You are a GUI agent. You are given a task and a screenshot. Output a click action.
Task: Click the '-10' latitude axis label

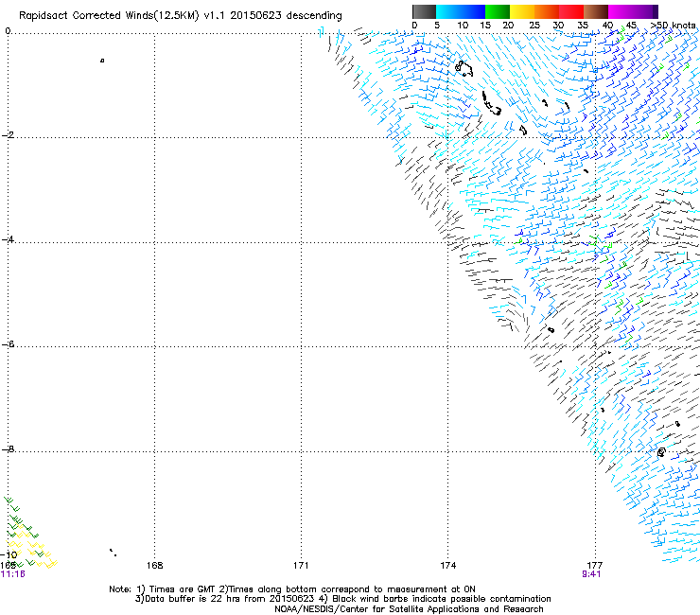[9, 555]
